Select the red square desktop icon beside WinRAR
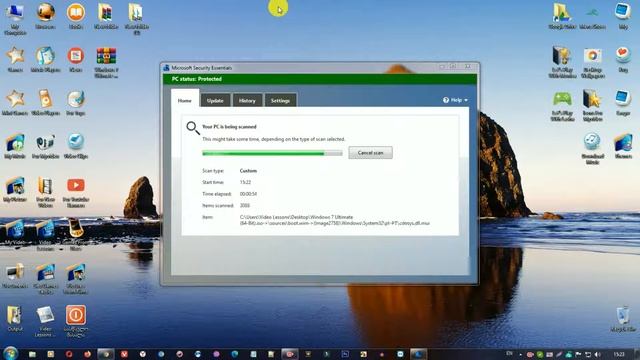The width and height of the screenshot is (640, 360). coord(76,56)
